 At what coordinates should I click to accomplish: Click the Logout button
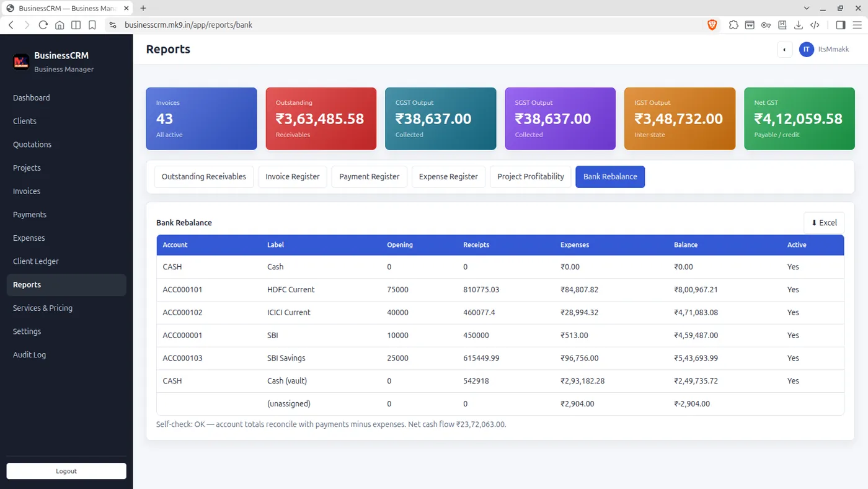click(66, 471)
